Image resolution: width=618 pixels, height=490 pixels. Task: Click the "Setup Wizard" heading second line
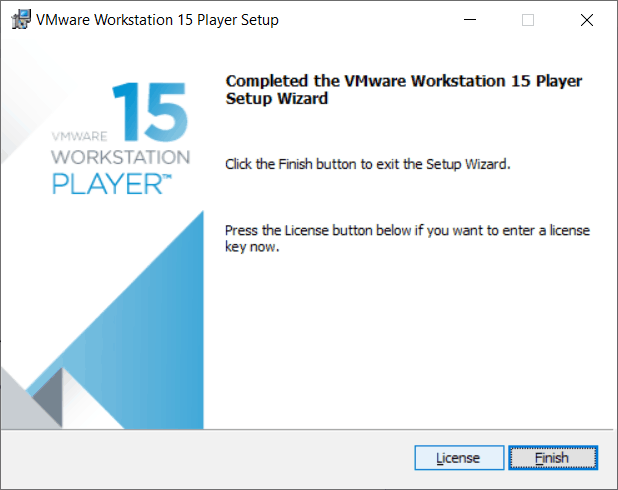(x=278, y=100)
